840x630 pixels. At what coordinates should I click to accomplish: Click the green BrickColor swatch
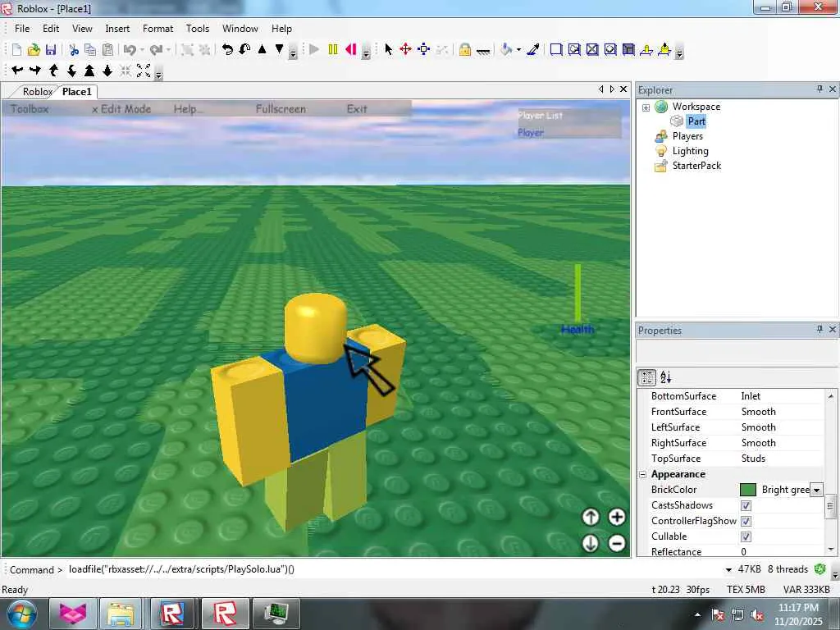pos(747,490)
